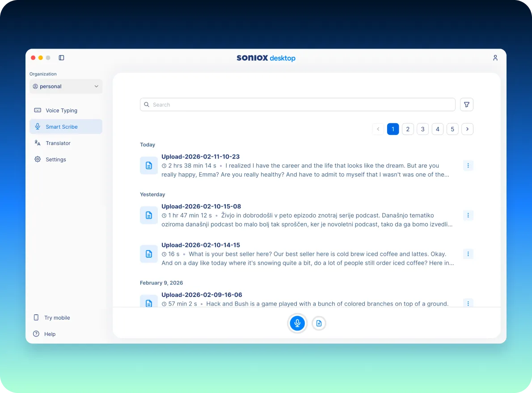Switch to the Translator section
Image resolution: width=532 pixels, height=393 pixels.
58,143
